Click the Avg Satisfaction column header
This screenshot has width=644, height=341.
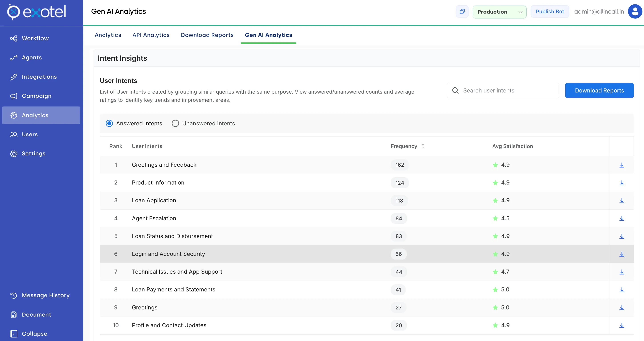point(512,146)
